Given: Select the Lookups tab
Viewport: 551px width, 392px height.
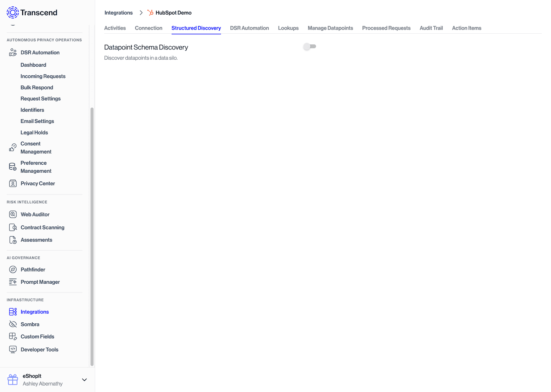Looking at the screenshot, I should pyautogui.click(x=288, y=28).
